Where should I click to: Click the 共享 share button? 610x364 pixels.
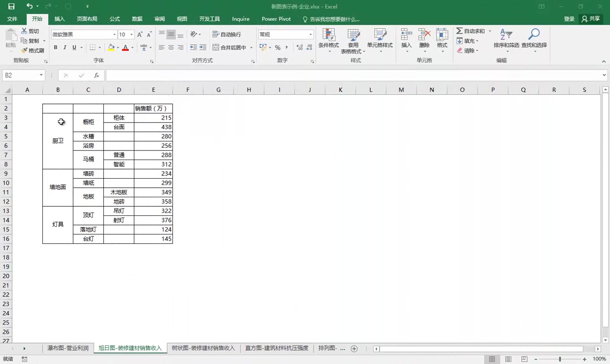coord(591,19)
